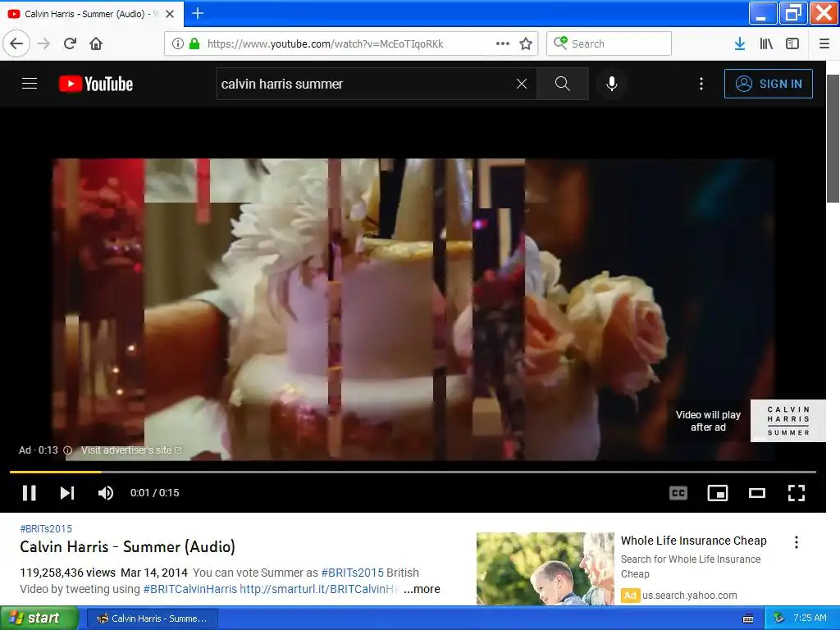The height and width of the screenshot is (630, 840).
Task: Click the video title Calvin Harris - Summer (Audio)
Action: (127, 547)
